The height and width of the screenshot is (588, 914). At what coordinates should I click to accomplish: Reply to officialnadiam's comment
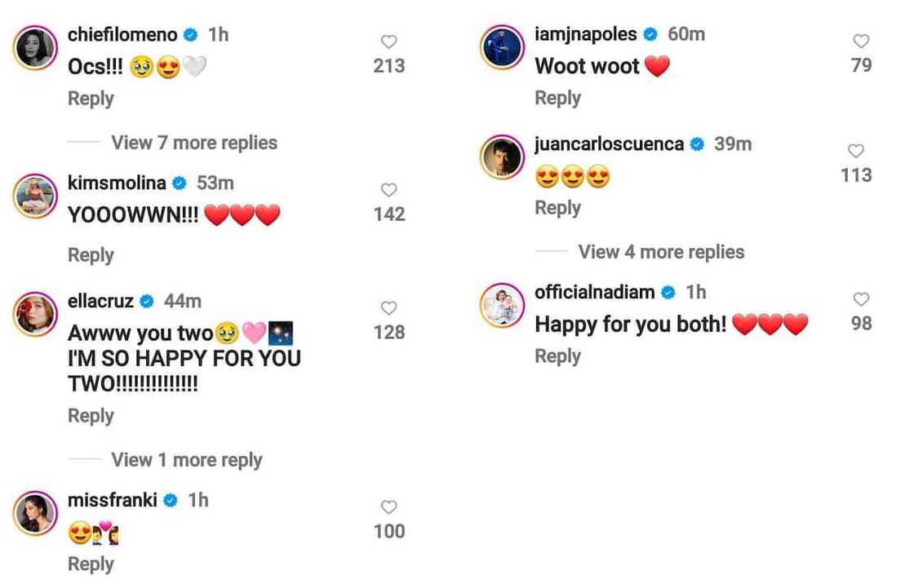point(557,356)
